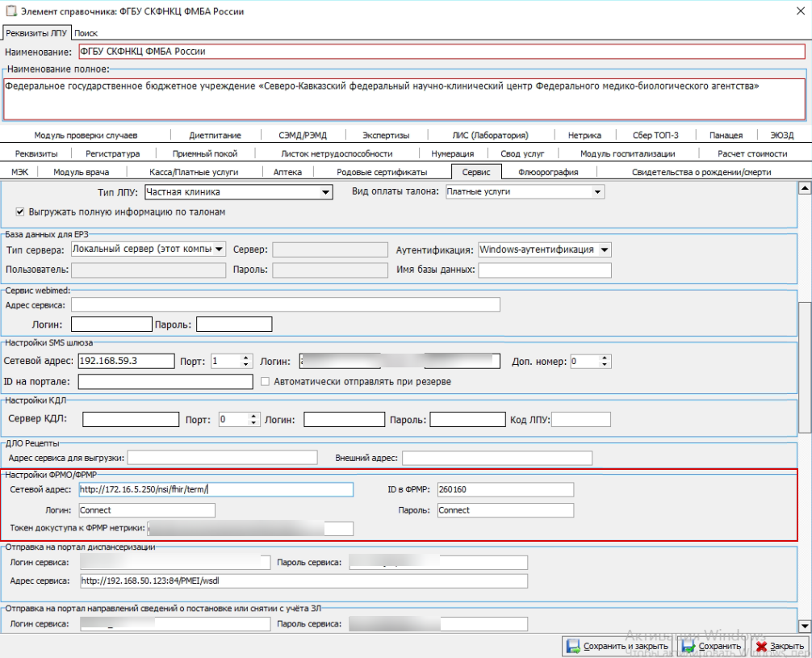The image size is (812, 658).
Task: Click the document icon in title bar
Action: pyautogui.click(x=10, y=11)
